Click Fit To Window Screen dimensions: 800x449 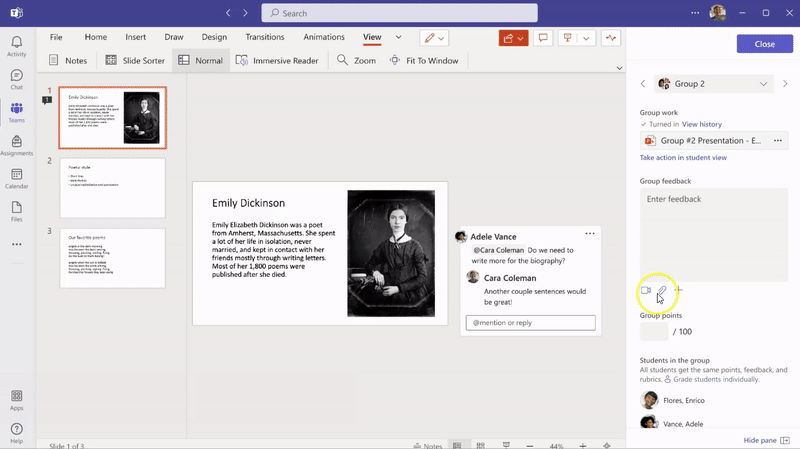(424, 60)
